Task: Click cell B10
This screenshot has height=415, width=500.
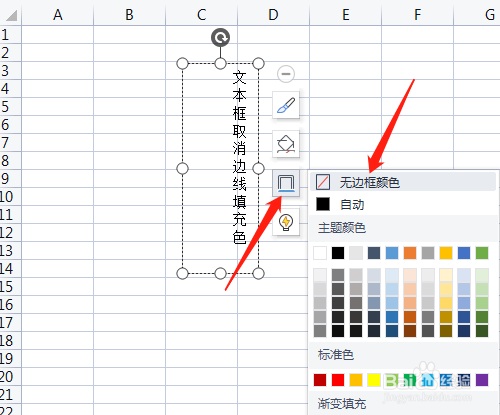Action: [129, 197]
